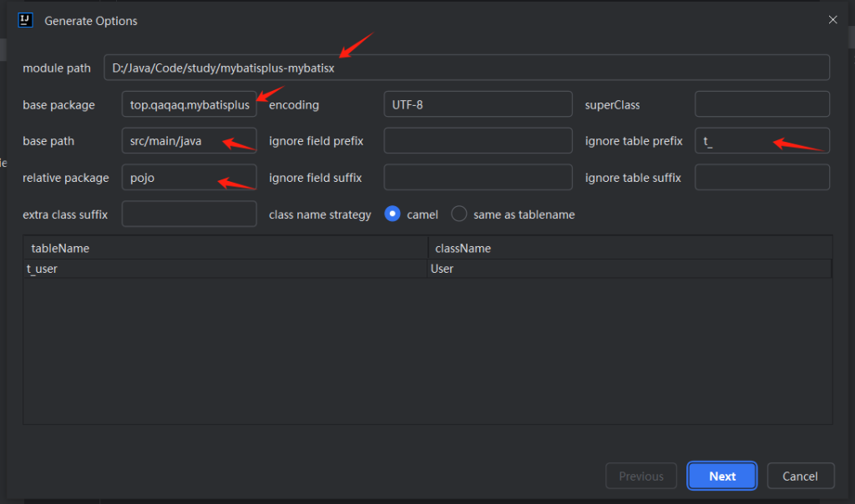Focus the base package text field
The height and width of the screenshot is (504, 855).
tap(189, 104)
